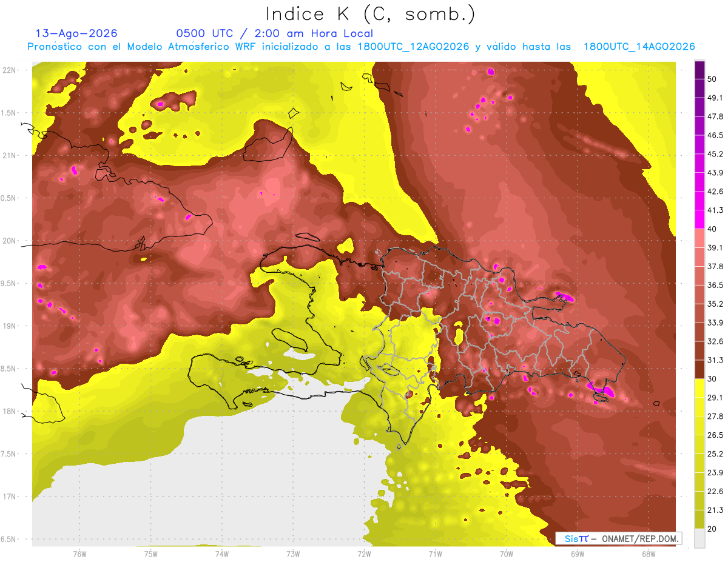Click the '73W' longitude label
Viewport: 728px width, 562px height.
point(293,554)
